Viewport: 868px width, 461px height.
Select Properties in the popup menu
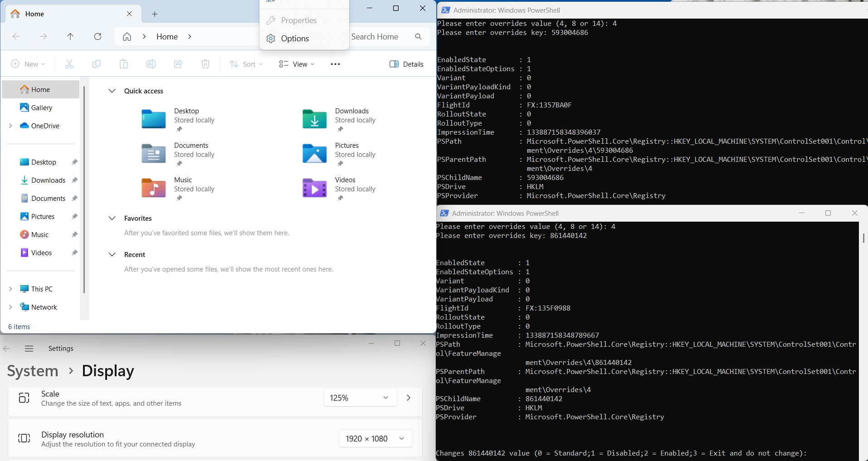pos(304,20)
